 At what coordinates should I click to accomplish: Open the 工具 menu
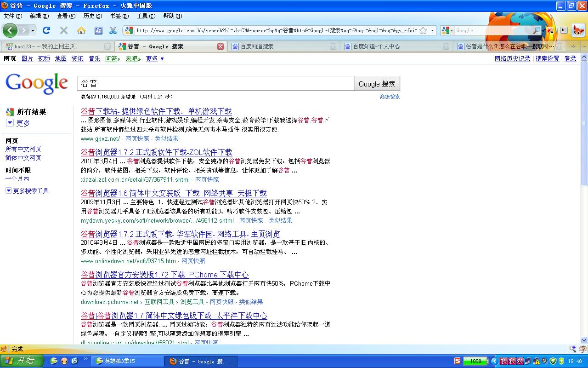(146, 16)
